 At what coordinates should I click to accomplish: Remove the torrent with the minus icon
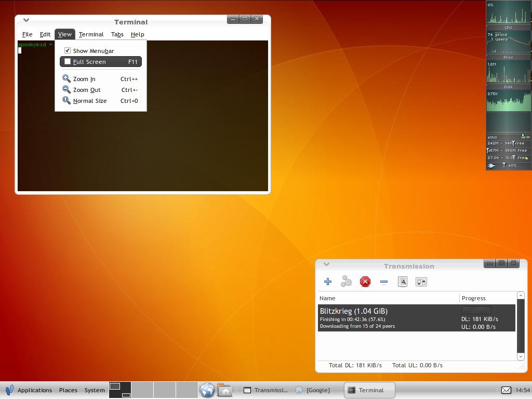(x=384, y=282)
